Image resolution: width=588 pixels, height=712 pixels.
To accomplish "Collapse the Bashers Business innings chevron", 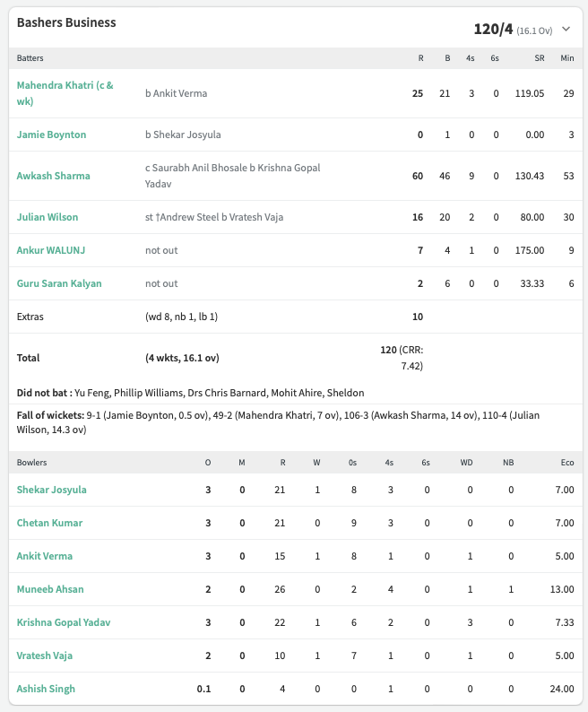I will [566, 29].
